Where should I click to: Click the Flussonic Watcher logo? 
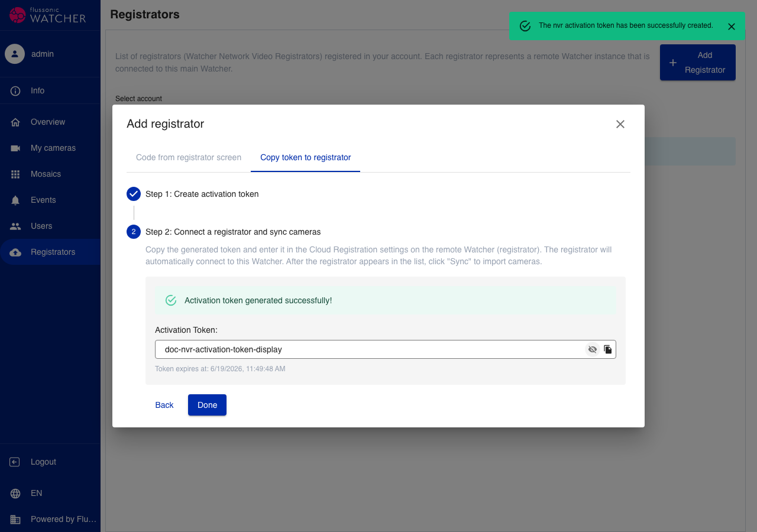coord(48,15)
